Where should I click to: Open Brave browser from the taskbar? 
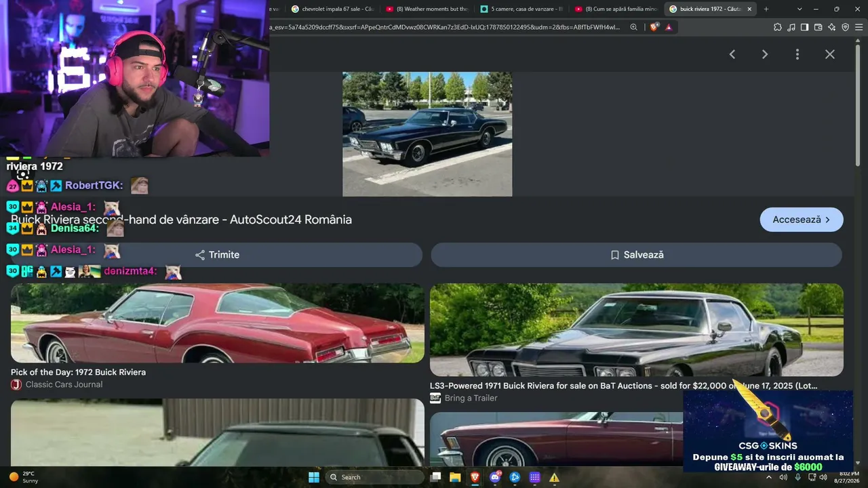point(475,477)
